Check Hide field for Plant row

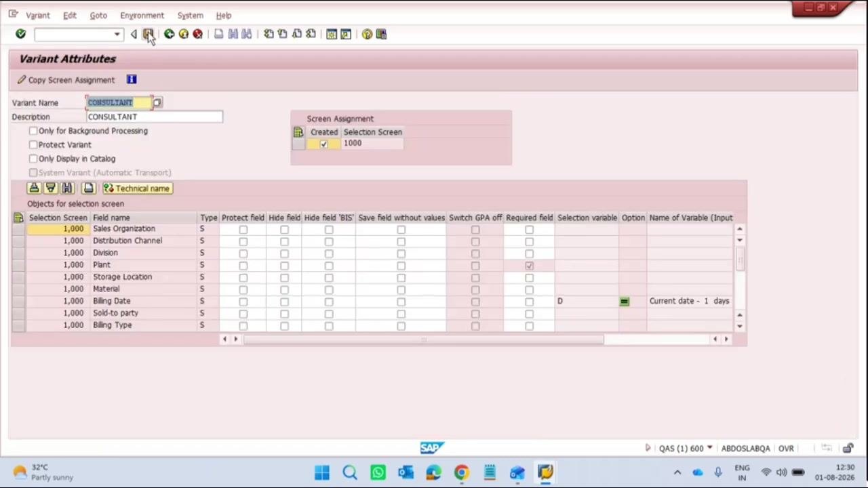point(284,265)
